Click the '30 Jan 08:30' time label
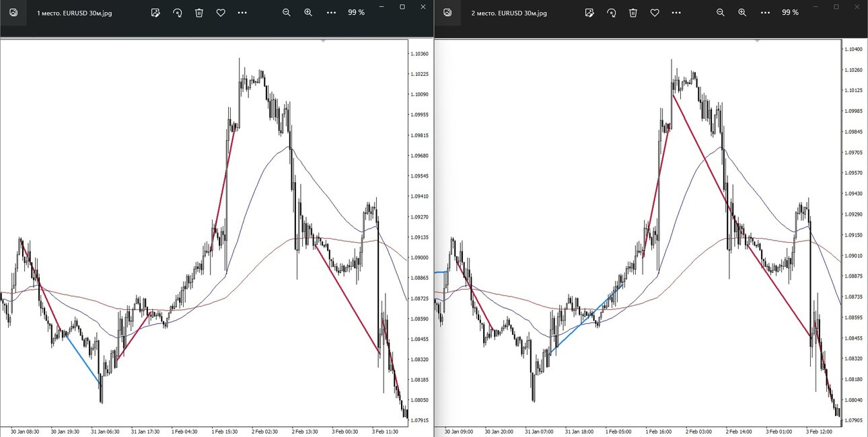 25,432
